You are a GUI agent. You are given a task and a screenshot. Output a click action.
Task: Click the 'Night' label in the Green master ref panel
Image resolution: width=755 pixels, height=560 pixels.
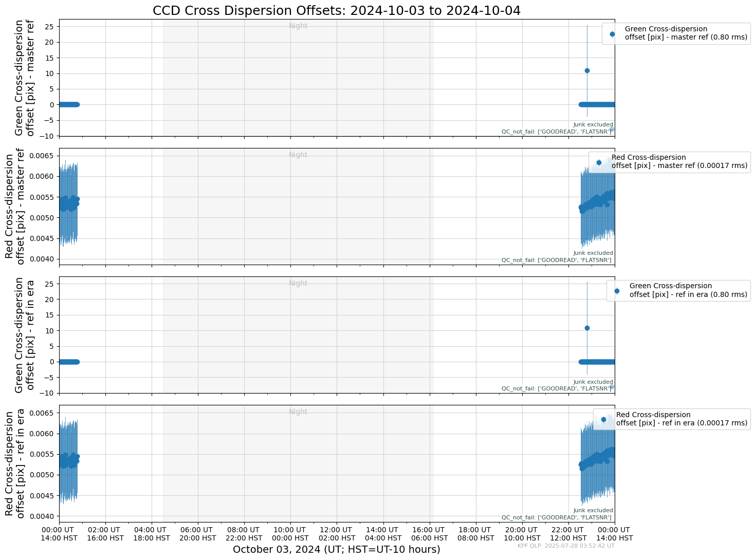(x=298, y=26)
